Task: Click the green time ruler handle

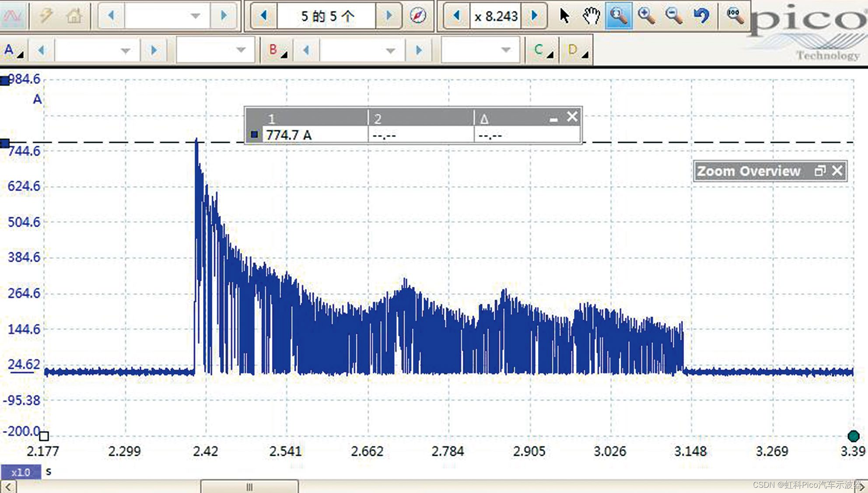Action: coord(853,436)
